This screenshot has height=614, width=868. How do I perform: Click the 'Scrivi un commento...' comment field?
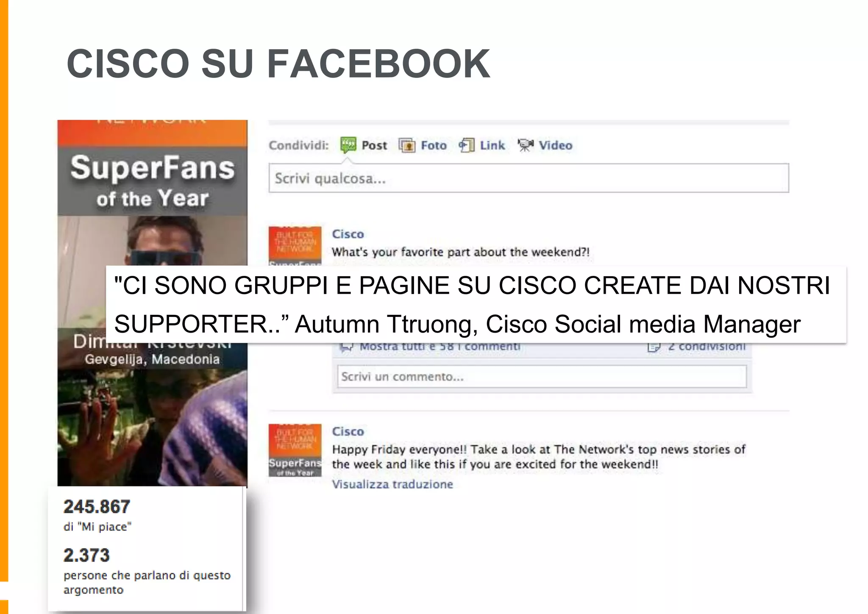[542, 376]
